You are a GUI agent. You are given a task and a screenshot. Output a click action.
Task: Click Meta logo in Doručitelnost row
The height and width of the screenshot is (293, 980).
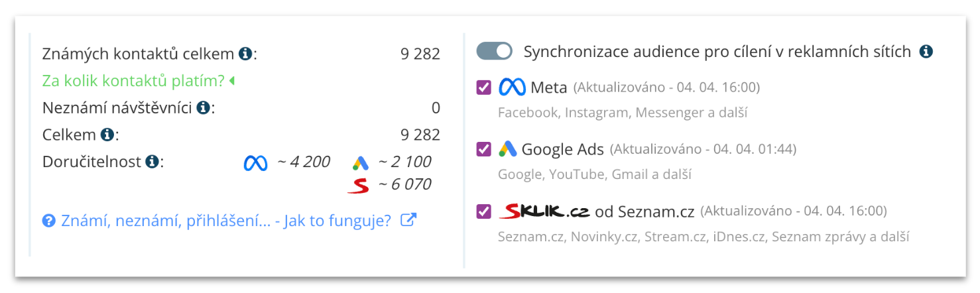[x=255, y=162]
